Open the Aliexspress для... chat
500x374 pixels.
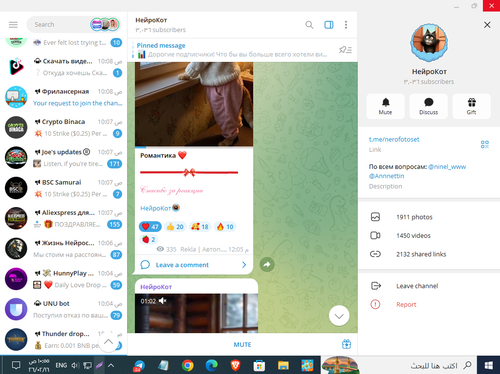[63, 218]
